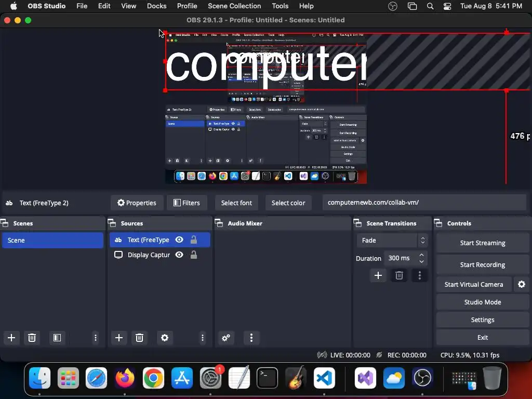Pop out the Scene Transitions dock icon
This screenshot has height=399, width=532.
[357, 223]
